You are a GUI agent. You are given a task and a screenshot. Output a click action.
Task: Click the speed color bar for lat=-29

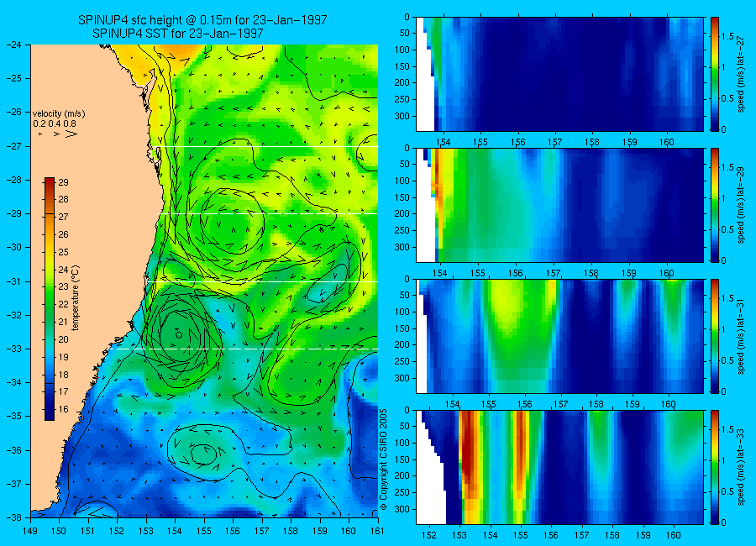click(x=715, y=206)
